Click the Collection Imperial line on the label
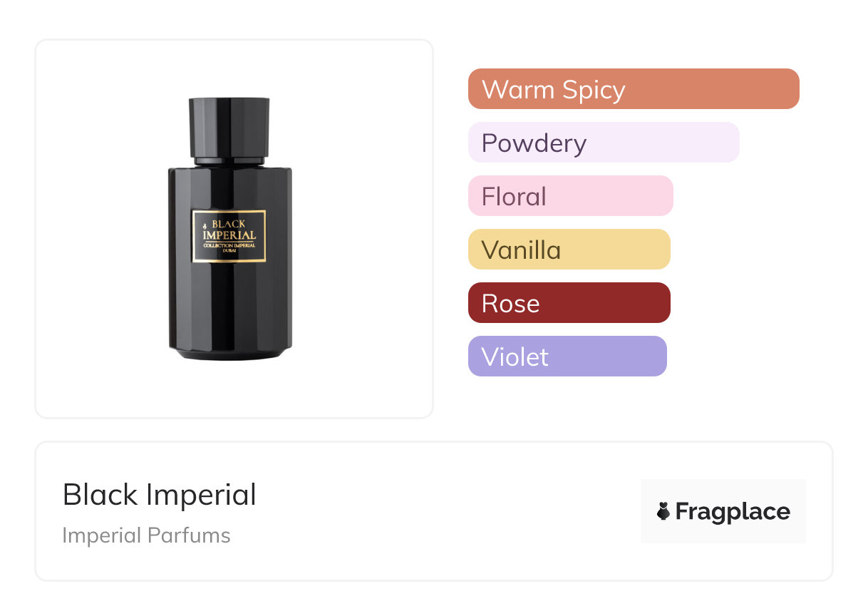 (229, 246)
